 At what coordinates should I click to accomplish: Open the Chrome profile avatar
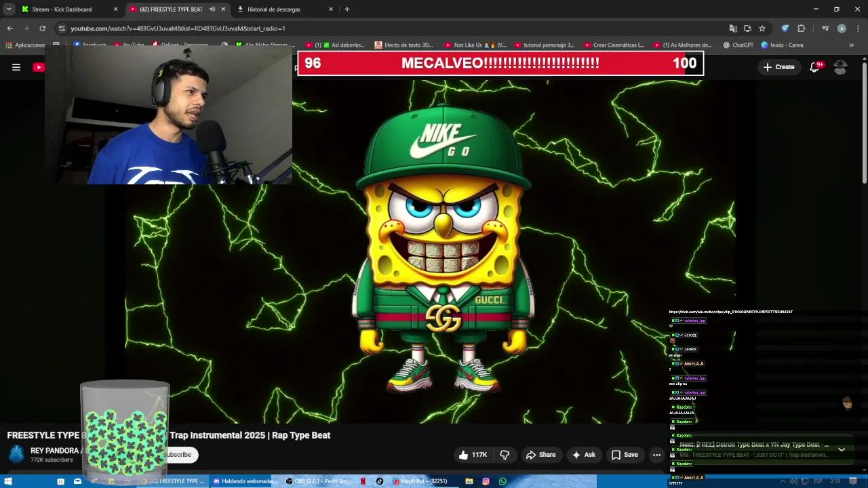[842, 28]
